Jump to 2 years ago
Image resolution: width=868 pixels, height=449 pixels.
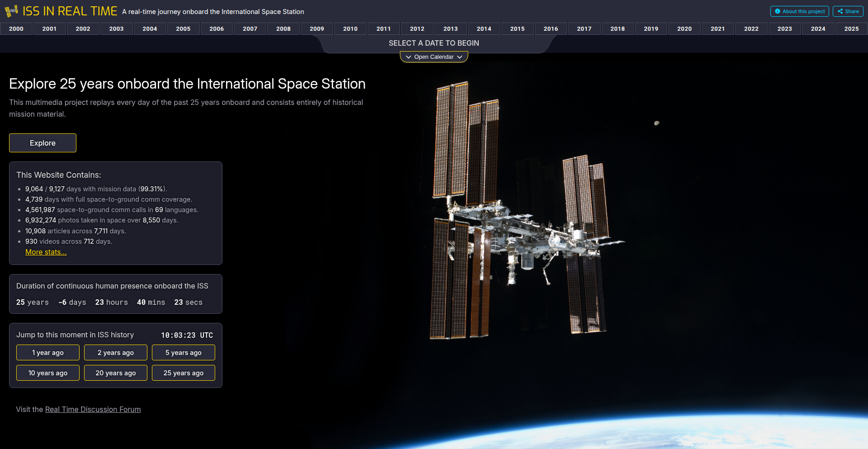116,353
